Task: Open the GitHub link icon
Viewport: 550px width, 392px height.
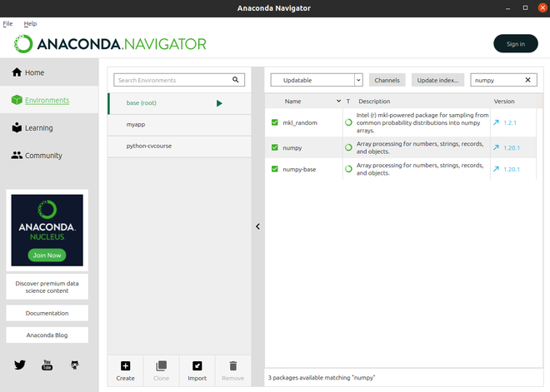Action: 75,365
